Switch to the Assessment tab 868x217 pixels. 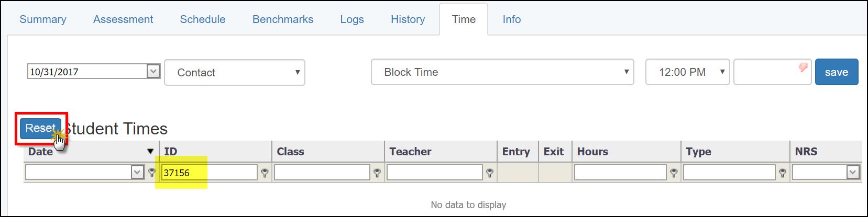click(x=123, y=19)
